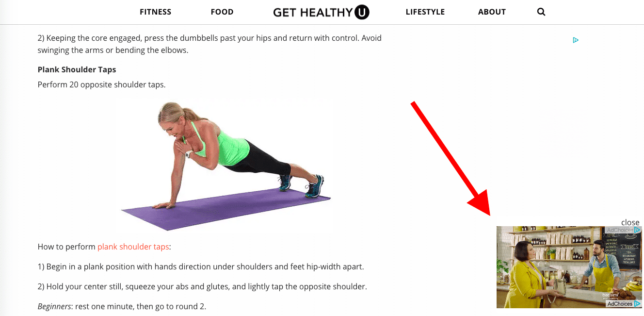
Task: Follow the red 'plank shoulder taps' link
Action: [133, 247]
